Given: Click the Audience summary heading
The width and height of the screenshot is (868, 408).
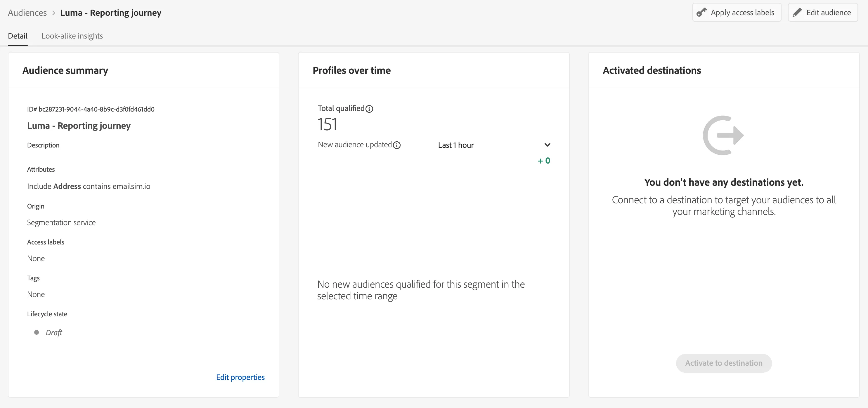Looking at the screenshot, I should 65,70.
